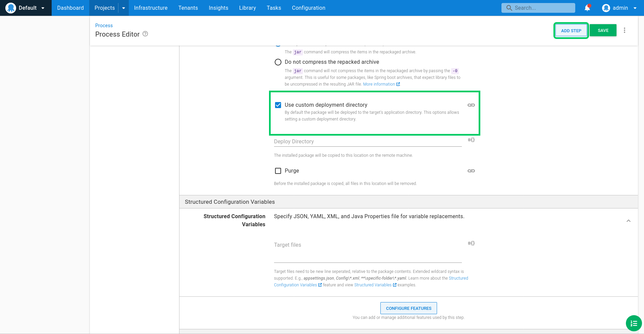Open the Projects menu

point(104,8)
